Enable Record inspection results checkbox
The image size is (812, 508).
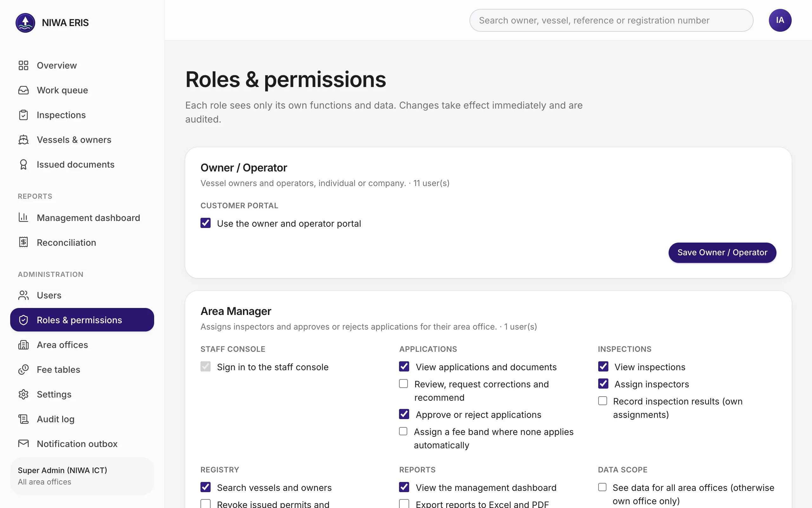tap(602, 401)
